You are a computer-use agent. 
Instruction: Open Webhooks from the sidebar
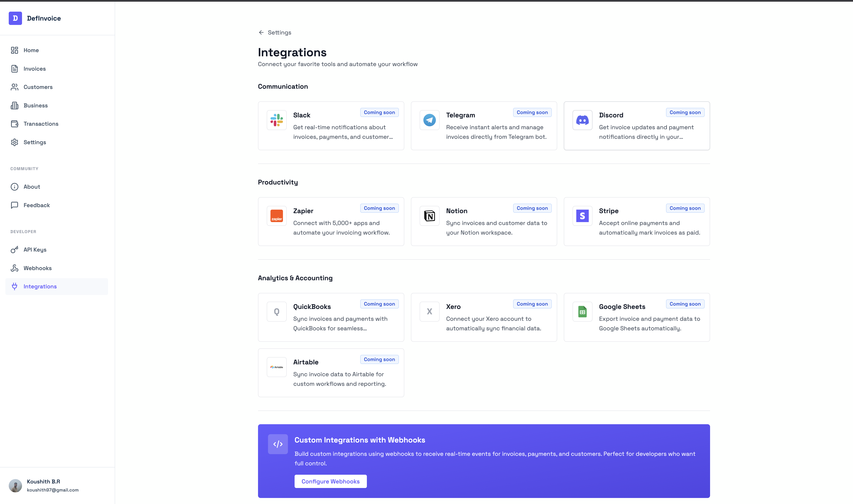pos(37,268)
